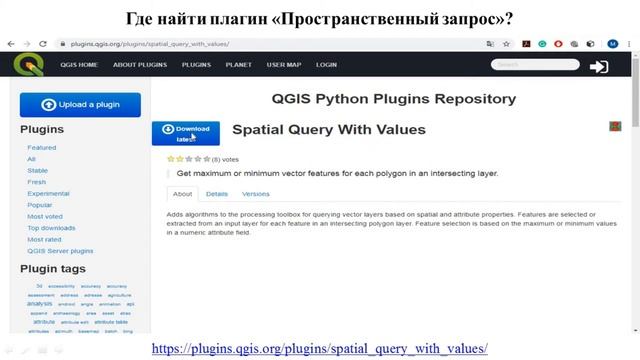Open PLANET in the navigation bar
Viewport: 640px width, 360px height.
(239, 64)
